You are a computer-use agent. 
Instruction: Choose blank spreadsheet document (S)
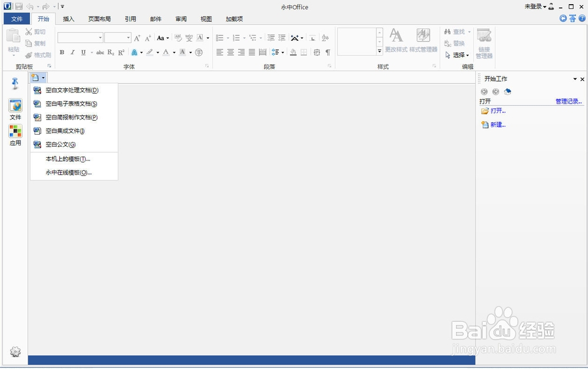coord(74,104)
